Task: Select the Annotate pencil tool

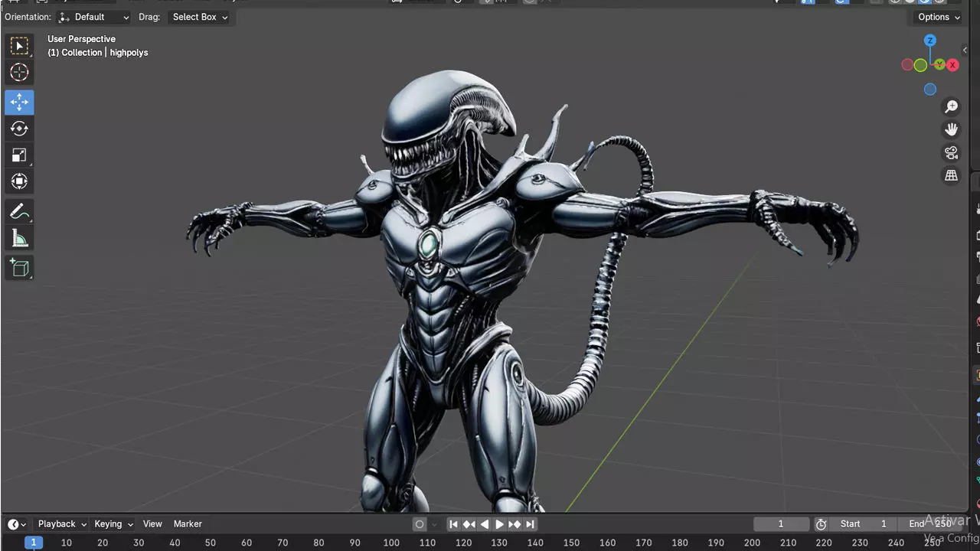Action: coord(19,212)
